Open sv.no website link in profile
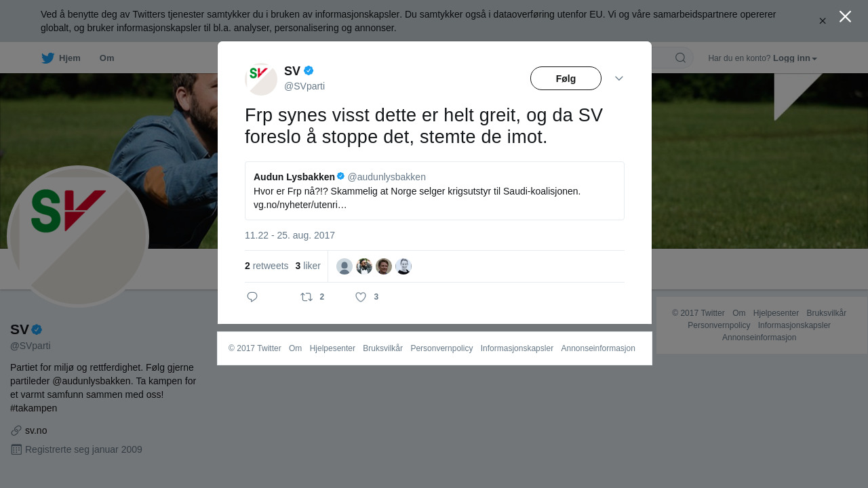868x488 pixels. [x=36, y=430]
